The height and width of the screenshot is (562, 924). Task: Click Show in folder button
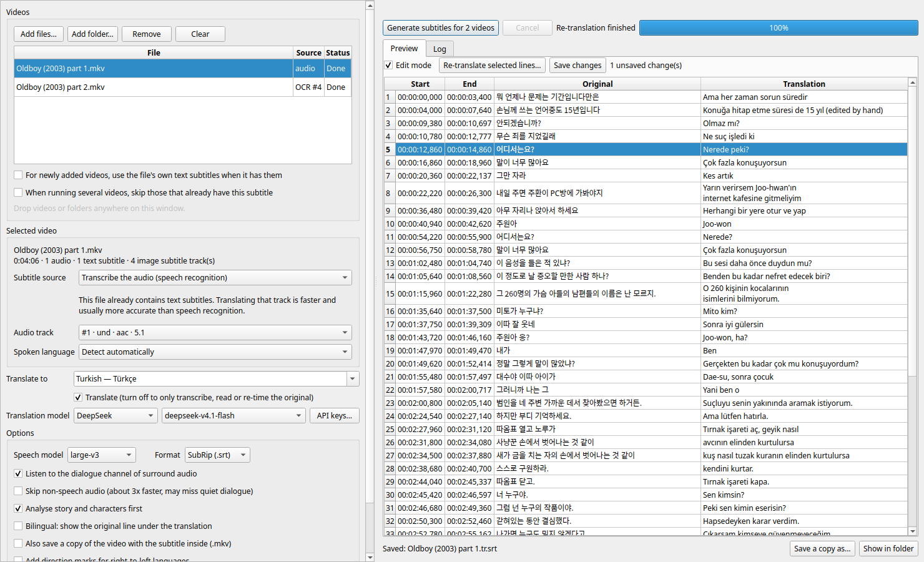coord(888,549)
